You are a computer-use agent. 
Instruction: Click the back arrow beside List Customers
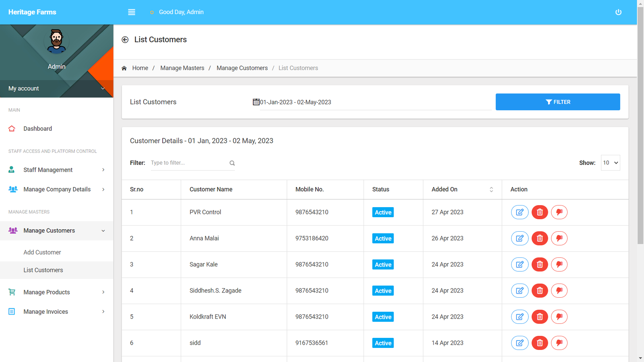pyautogui.click(x=125, y=39)
